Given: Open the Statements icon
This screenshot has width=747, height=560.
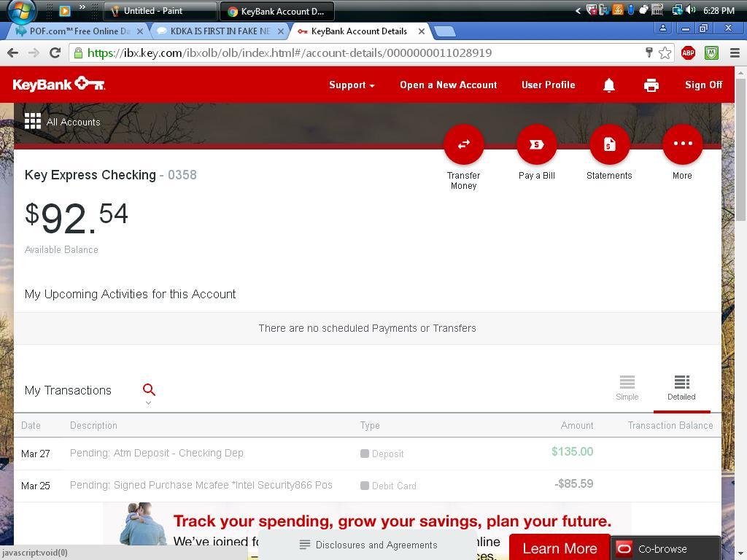Looking at the screenshot, I should coord(609,144).
